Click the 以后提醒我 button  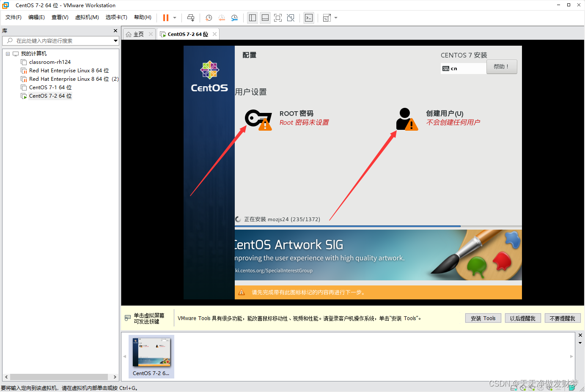click(523, 318)
